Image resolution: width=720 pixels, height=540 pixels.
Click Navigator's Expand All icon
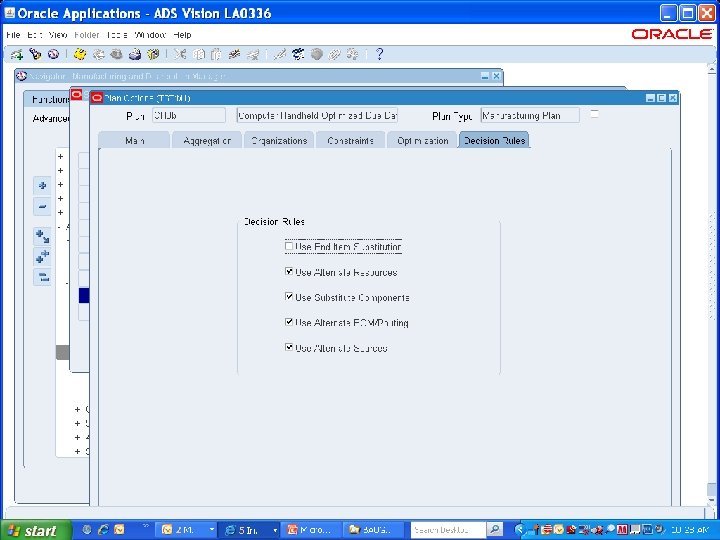(x=42, y=257)
